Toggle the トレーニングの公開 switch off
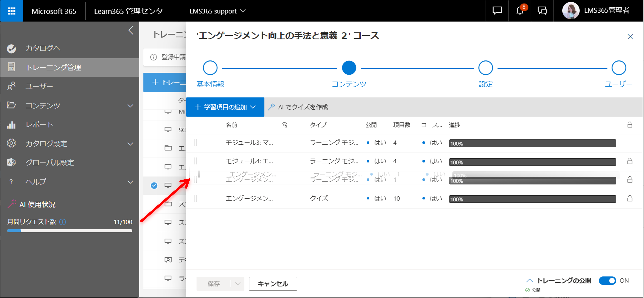This screenshot has height=298, width=644. [608, 281]
